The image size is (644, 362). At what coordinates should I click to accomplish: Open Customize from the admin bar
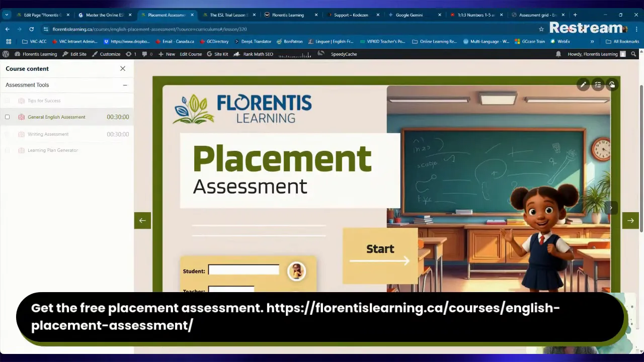(x=106, y=54)
